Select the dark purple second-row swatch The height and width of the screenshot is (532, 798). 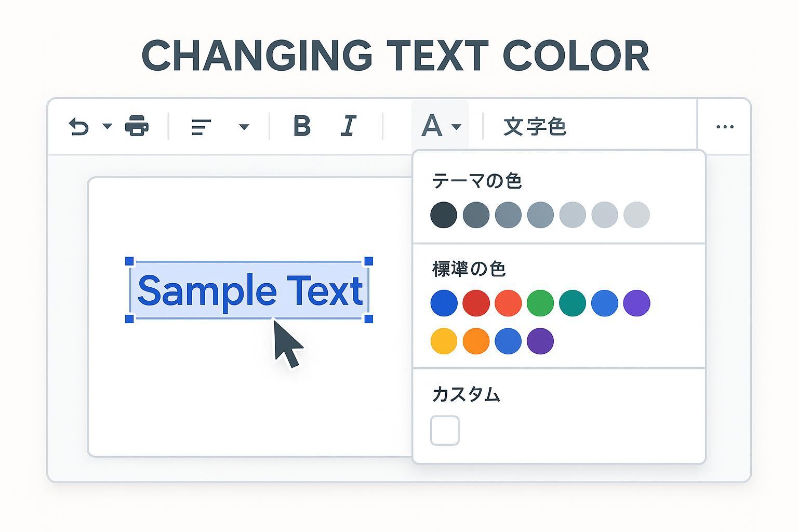click(540, 341)
